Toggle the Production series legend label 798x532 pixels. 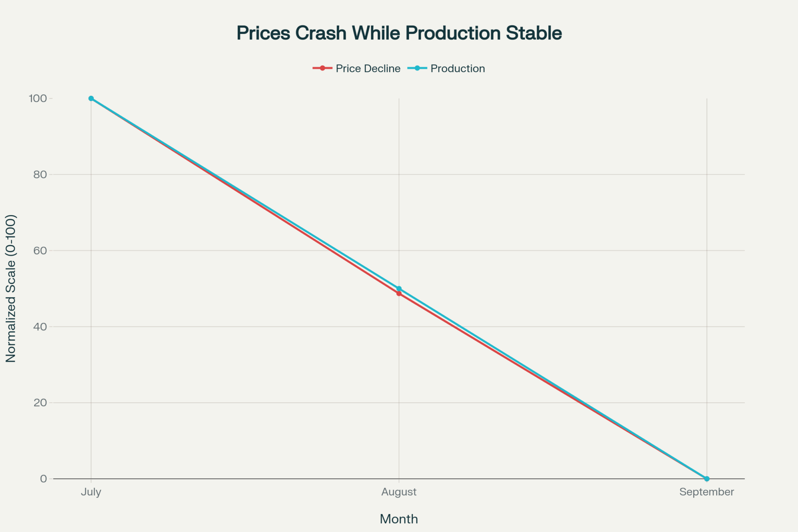click(458, 69)
